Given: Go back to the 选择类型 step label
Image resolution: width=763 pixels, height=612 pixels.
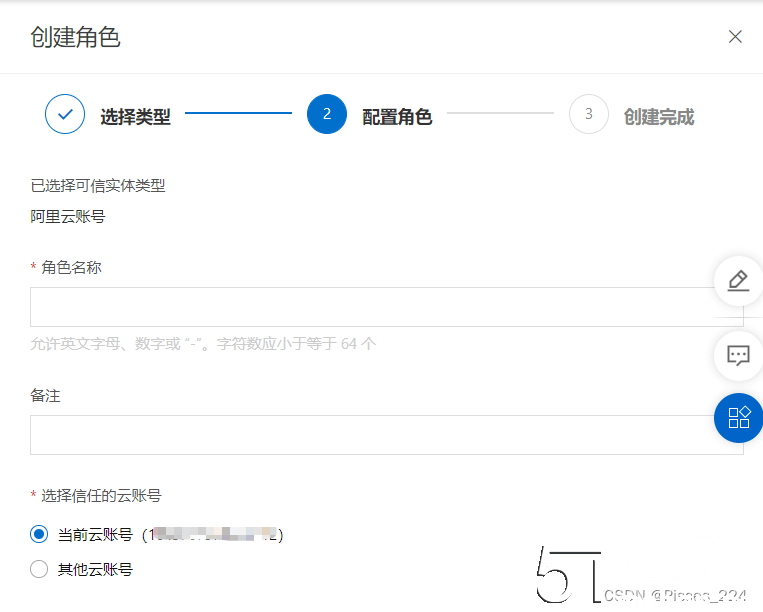Looking at the screenshot, I should click(x=135, y=117).
